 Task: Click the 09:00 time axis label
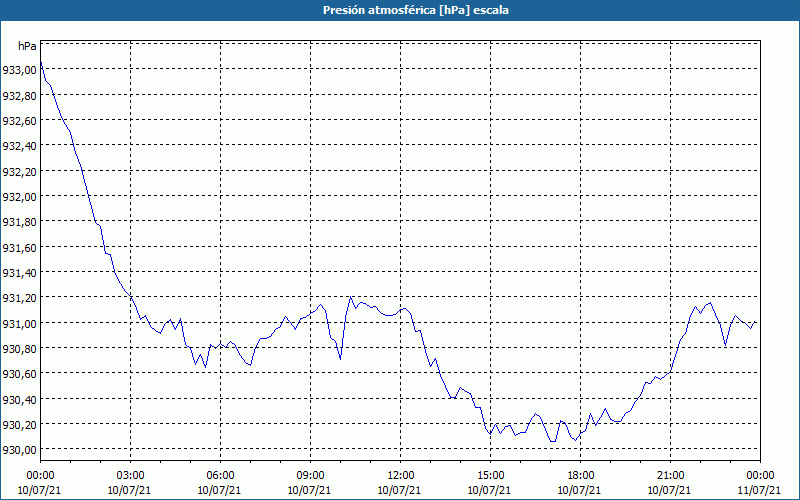(310, 476)
